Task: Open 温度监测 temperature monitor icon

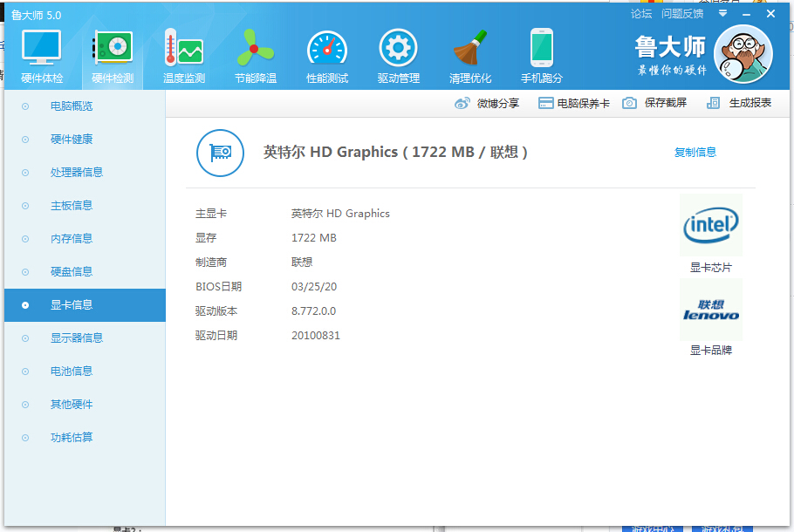Action: pos(184,48)
